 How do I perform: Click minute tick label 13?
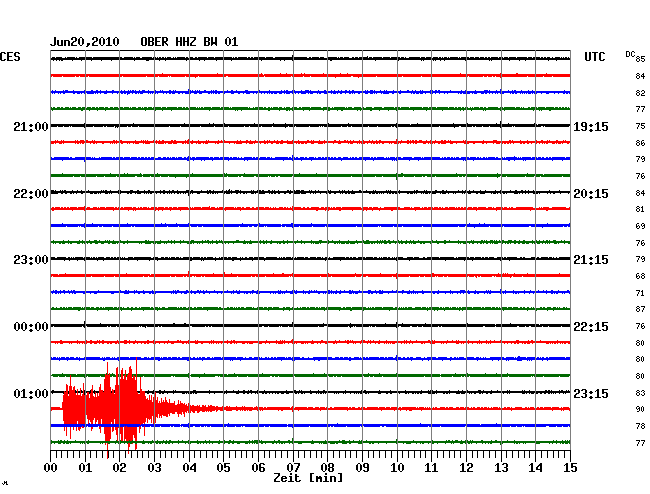[x=501, y=467]
